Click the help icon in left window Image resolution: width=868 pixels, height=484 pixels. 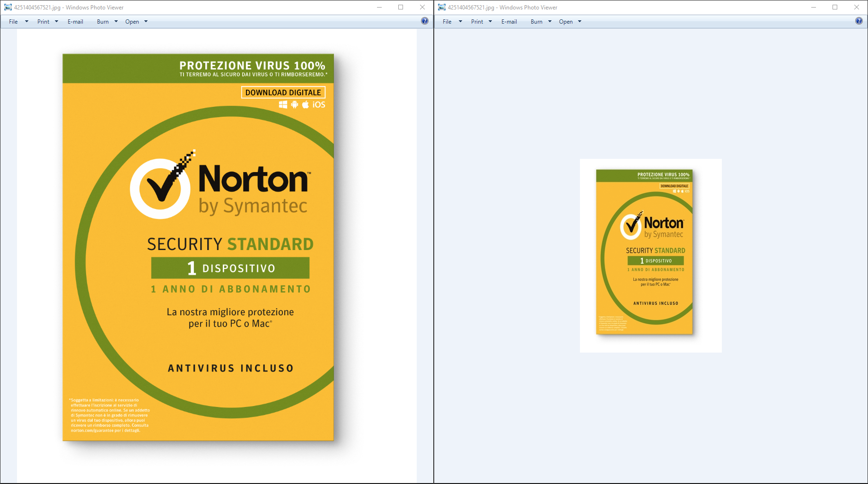pos(425,21)
